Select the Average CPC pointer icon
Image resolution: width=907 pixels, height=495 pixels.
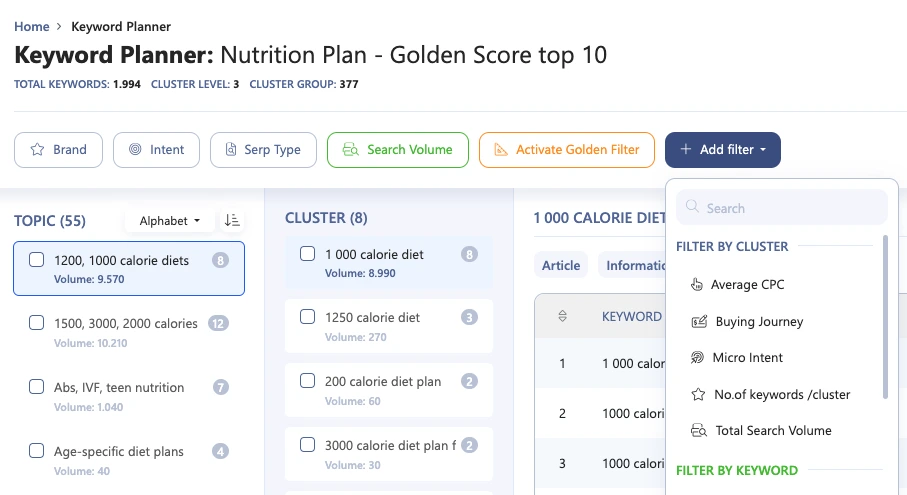click(x=697, y=285)
